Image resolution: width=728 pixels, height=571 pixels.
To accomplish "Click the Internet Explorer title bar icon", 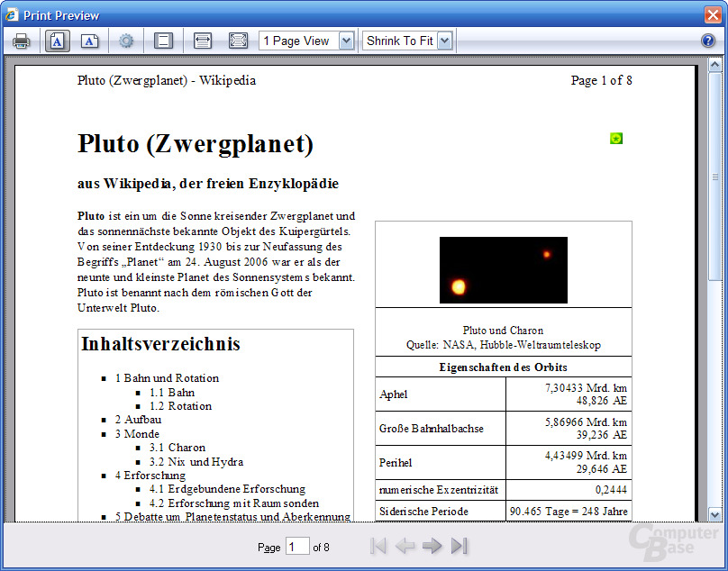I will click(11, 14).
